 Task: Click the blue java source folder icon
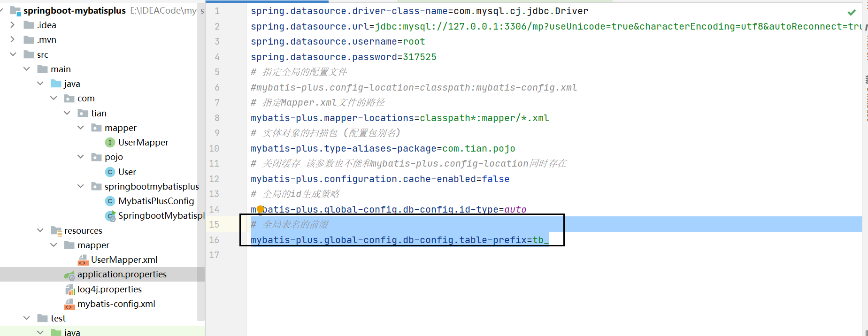click(x=56, y=84)
